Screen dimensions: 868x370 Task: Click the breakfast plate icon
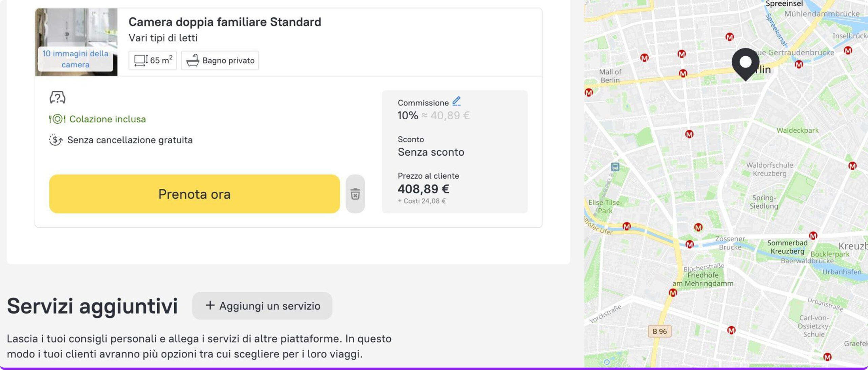(57, 119)
